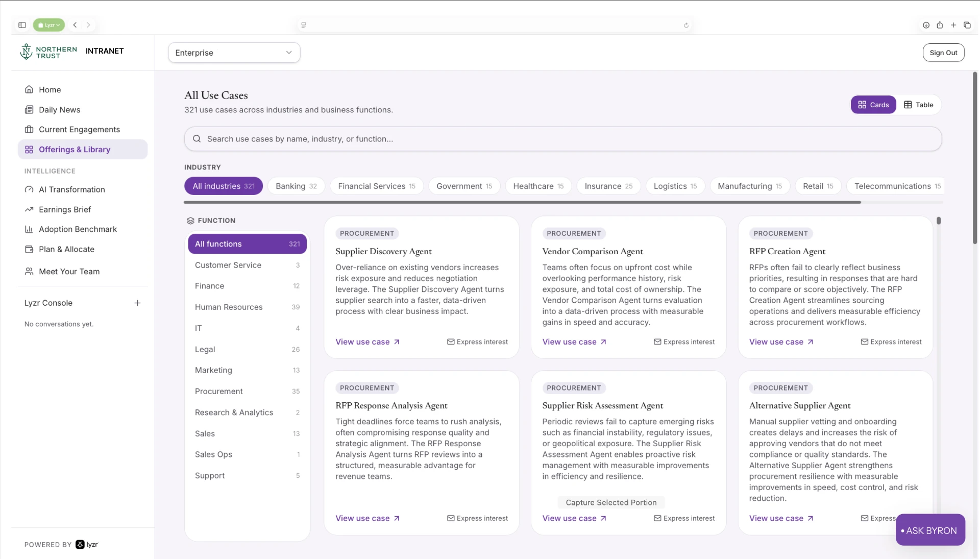Open Daily News via its newspaper icon
The image size is (980, 559).
[29, 110]
